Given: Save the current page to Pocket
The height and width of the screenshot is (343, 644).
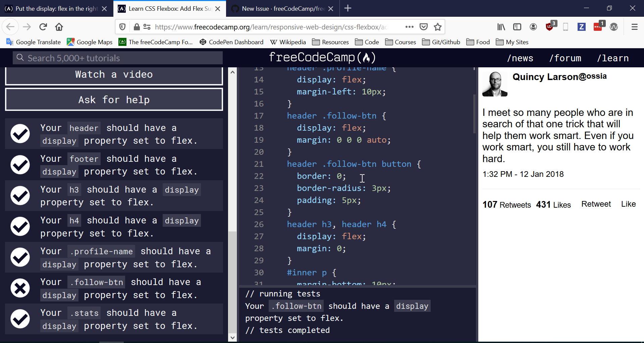Looking at the screenshot, I should pos(424,27).
